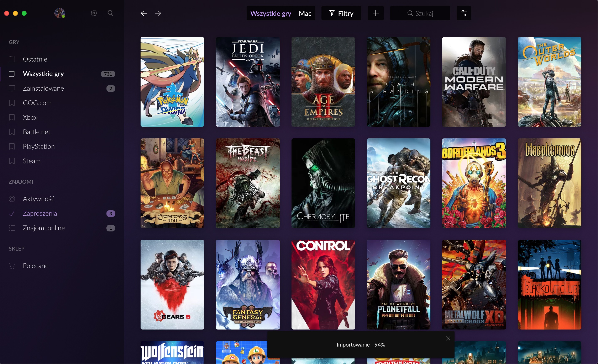The image size is (598, 364).
Task: Click the Aktywność activity icon
Action: click(x=12, y=199)
